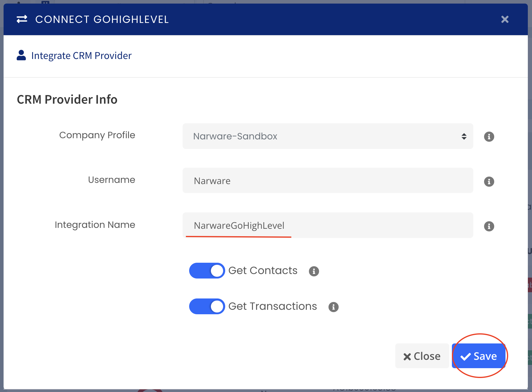Viewport: 532px width, 392px height.
Task: Click the Get Contacts label text
Action: (x=263, y=270)
